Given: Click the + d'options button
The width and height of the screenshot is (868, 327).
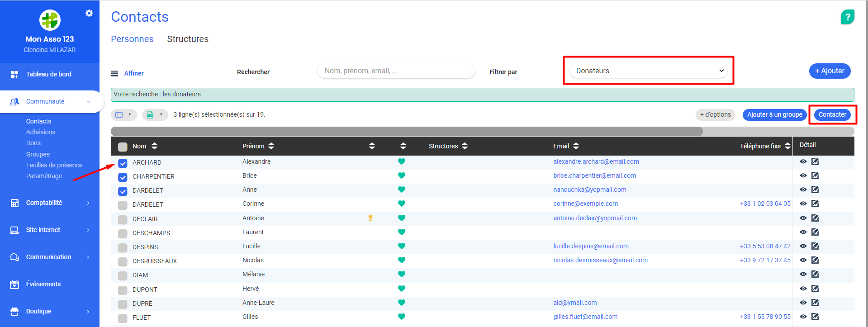Looking at the screenshot, I should (x=715, y=114).
